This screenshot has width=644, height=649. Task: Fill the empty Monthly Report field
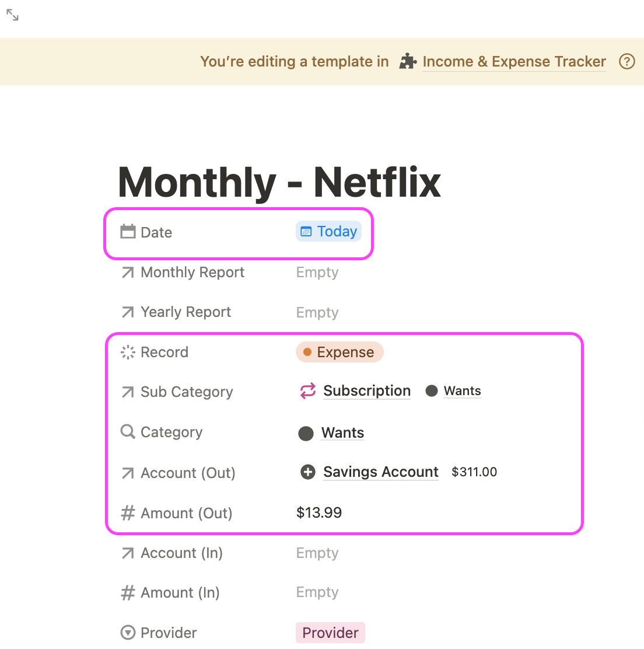coord(317,273)
